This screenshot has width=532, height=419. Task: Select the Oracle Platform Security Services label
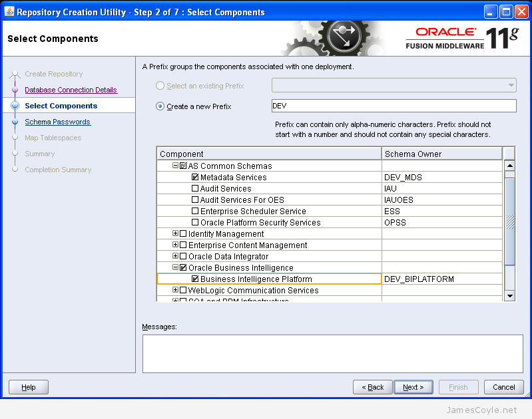tap(260, 222)
